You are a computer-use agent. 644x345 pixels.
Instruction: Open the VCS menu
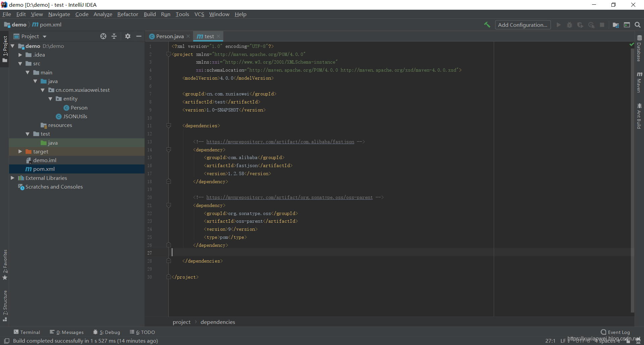[x=199, y=14]
